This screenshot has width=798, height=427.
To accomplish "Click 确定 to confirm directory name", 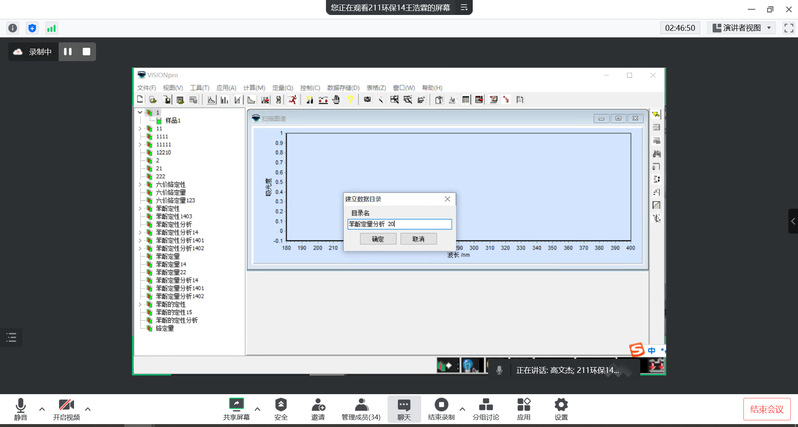I will pos(377,239).
